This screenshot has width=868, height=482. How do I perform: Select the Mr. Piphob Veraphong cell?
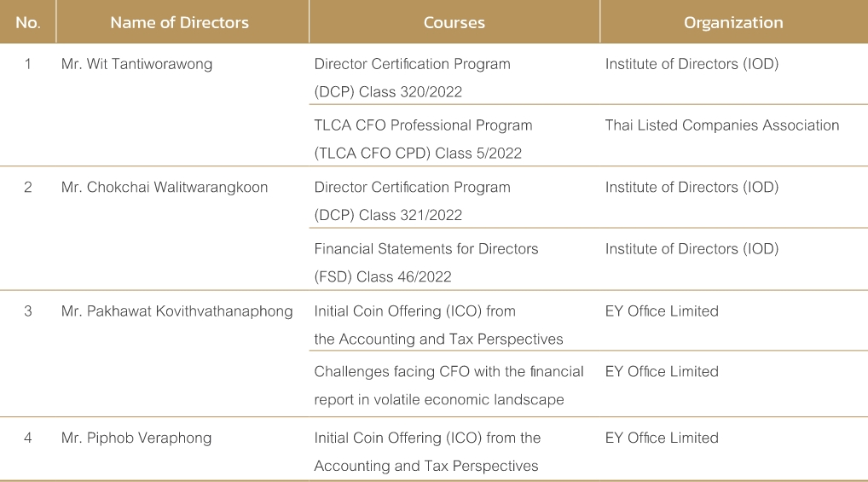136,438
